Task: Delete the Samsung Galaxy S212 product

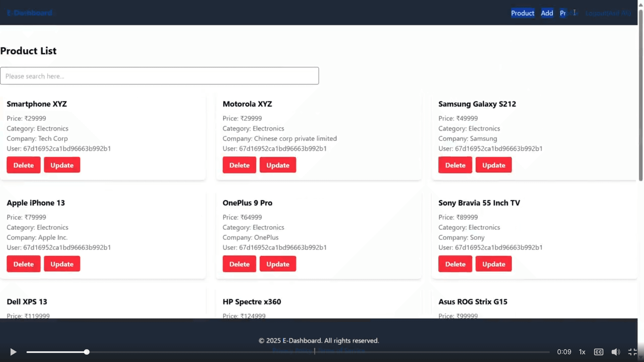Action: [x=455, y=165]
